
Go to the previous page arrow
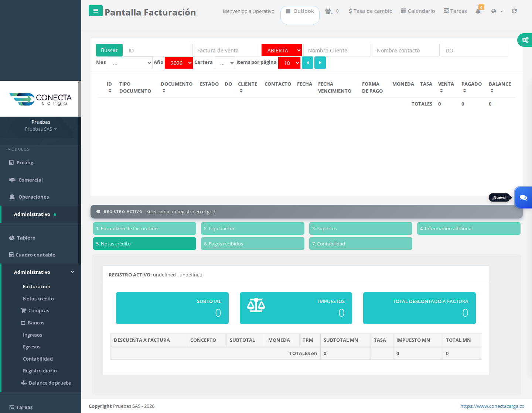(307, 63)
